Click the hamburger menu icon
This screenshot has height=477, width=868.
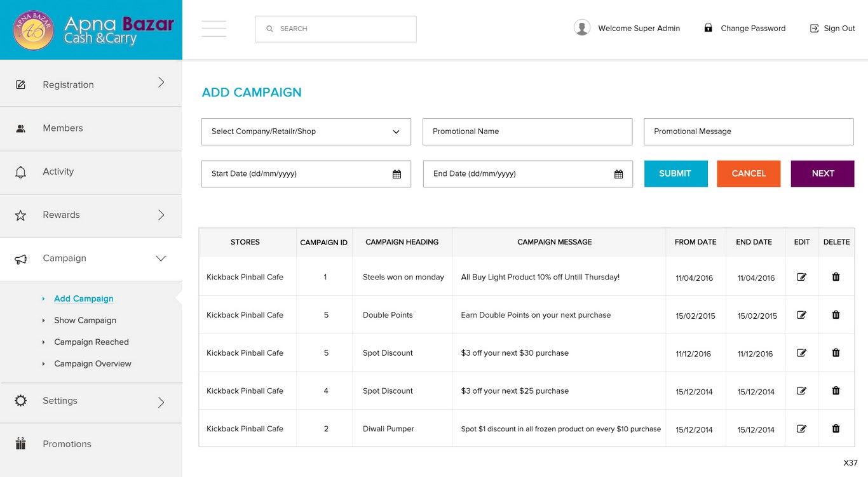[x=214, y=29]
